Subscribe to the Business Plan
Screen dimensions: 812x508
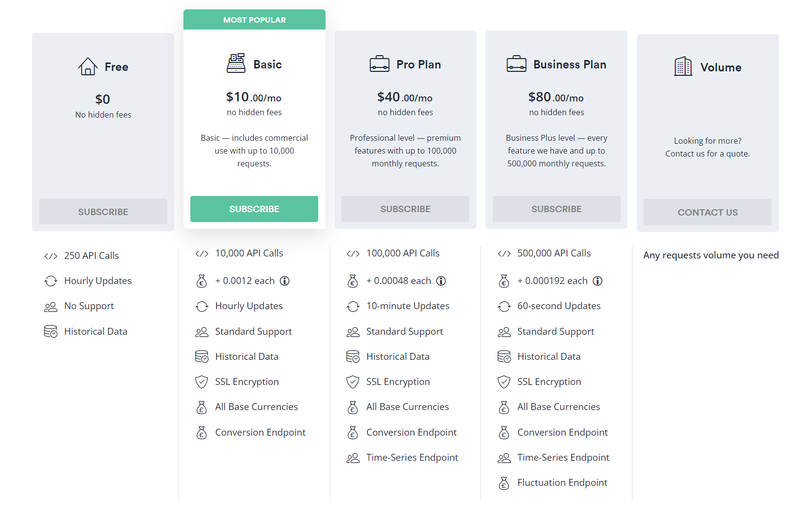pyautogui.click(x=556, y=209)
